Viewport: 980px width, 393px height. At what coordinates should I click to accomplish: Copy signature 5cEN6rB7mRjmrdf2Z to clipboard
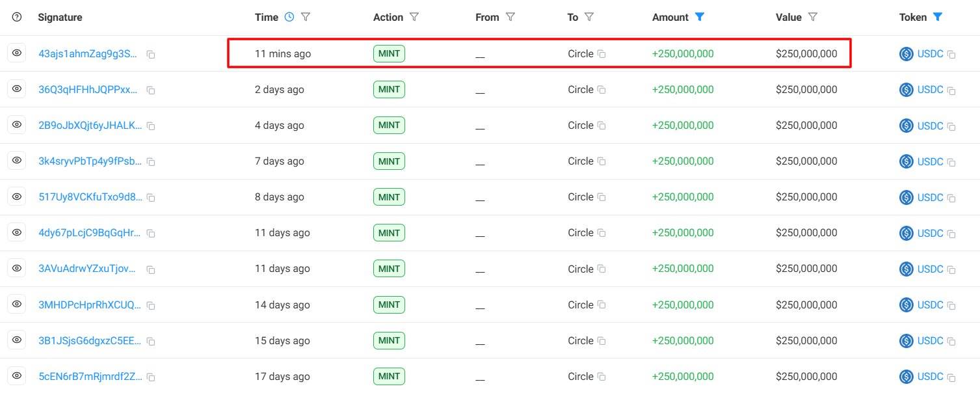(x=151, y=377)
